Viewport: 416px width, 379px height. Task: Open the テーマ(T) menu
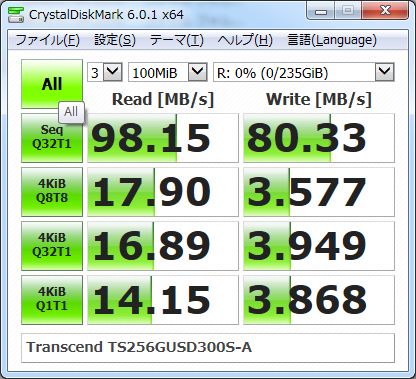pyautogui.click(x=177, y=40)
